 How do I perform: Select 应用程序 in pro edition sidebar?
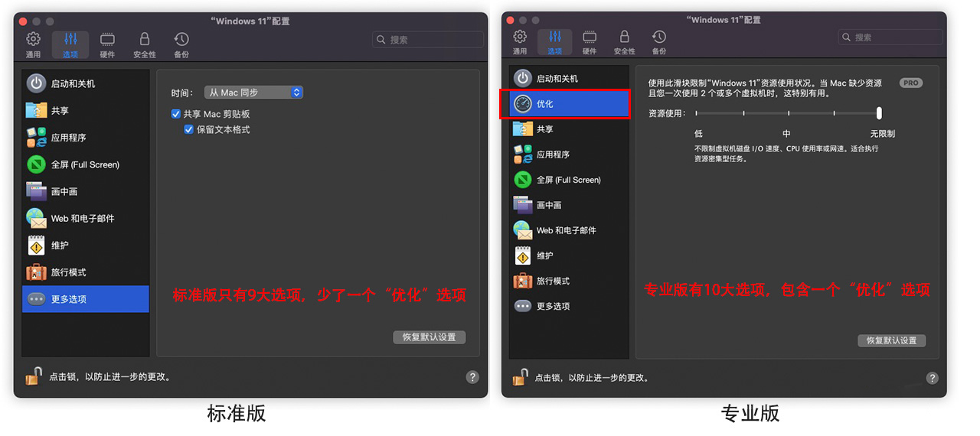click(569, 155)
